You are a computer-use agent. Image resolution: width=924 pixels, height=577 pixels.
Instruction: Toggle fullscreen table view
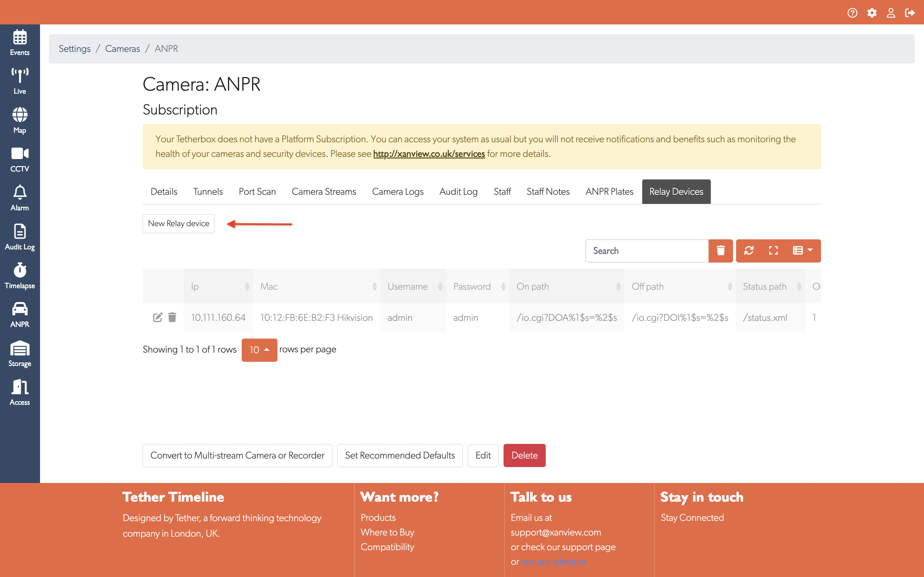click(773, 251)
